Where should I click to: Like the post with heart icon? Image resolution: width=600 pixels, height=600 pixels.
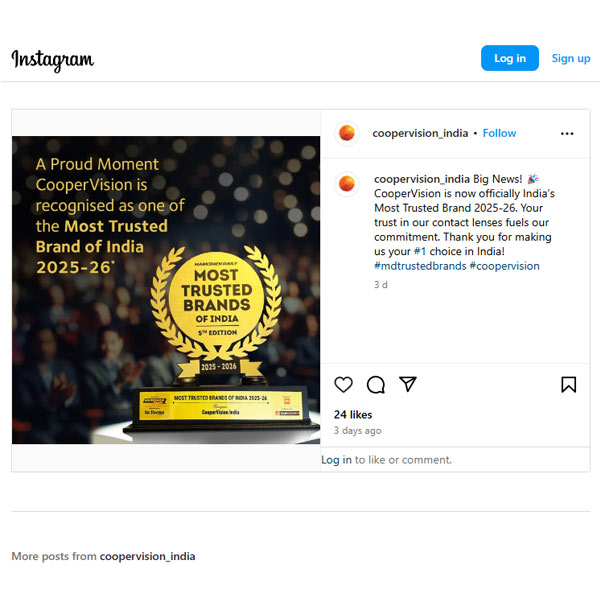(343, 385)
